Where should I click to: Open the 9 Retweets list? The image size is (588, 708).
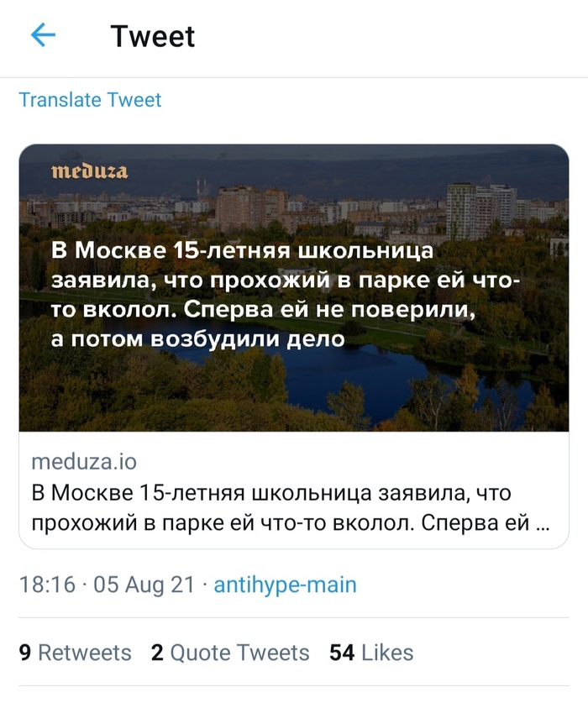tap(75, 653)
